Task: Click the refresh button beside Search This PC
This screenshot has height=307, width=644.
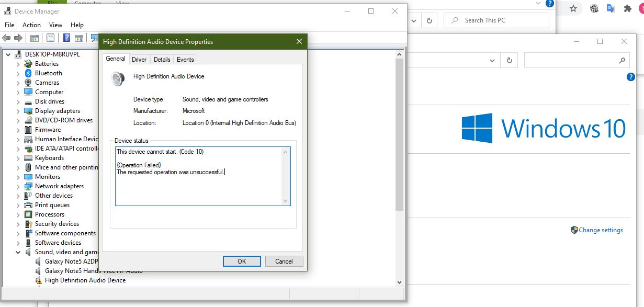Action: (x=429, y=20)
